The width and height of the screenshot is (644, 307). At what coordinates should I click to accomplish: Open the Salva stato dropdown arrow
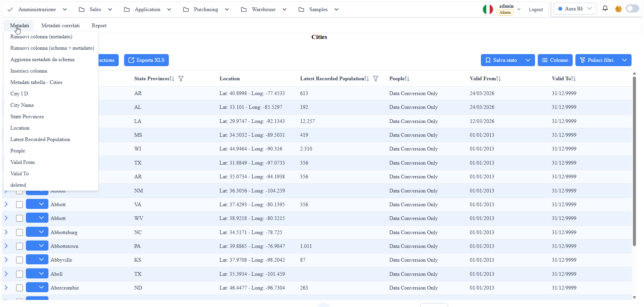(528, 60)
